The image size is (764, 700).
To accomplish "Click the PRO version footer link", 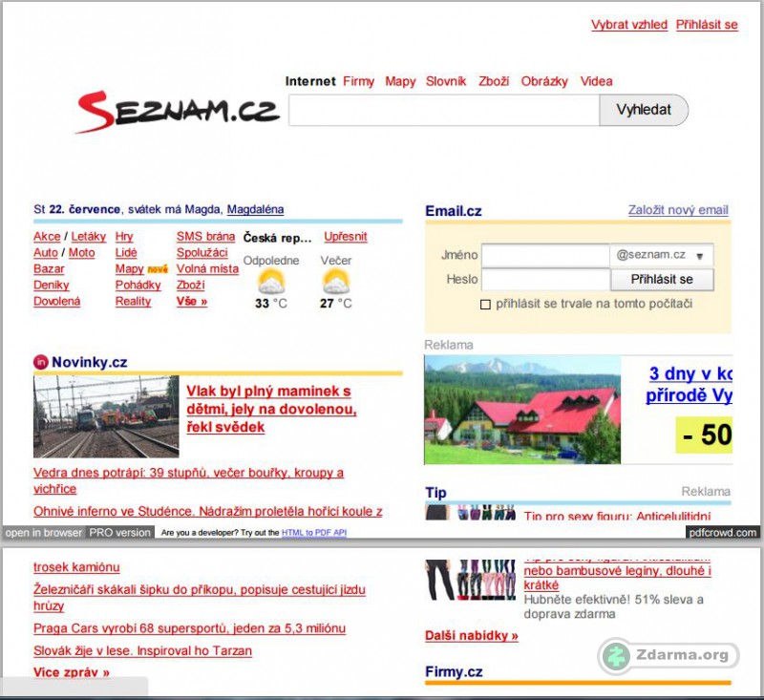I will 120,533.
